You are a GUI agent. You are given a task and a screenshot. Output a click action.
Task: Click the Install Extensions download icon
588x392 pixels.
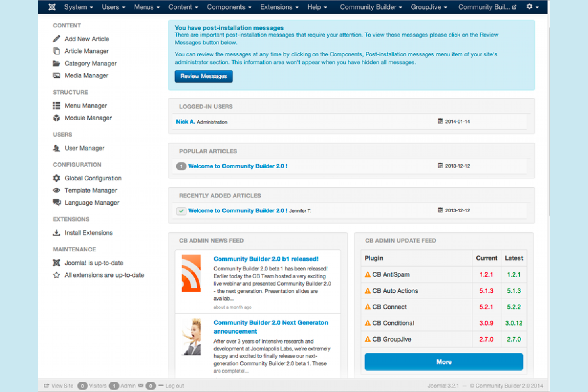point(56,233)
